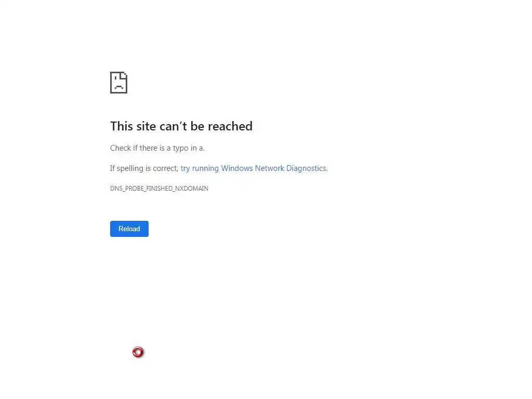Click the DNS_PROBE_FINISHED_NXDOMAIN error code
Viewport: 532px width, 399px height.
[x=159, y=188]
